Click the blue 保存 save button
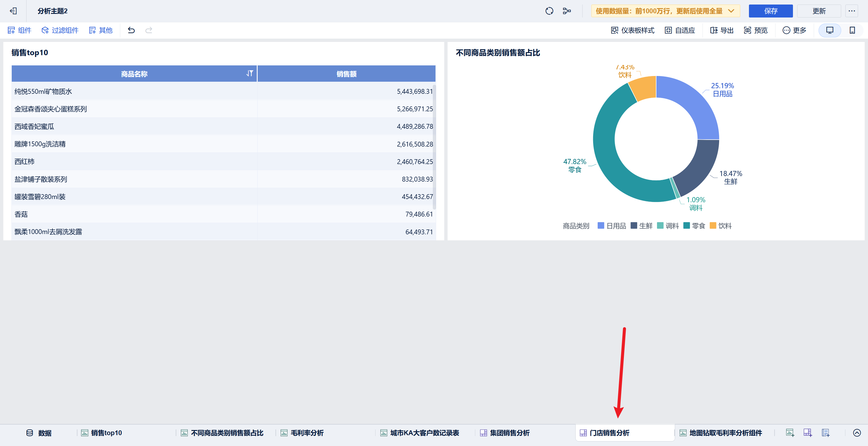Viewport: 868px width, 446px height. coord(770,11)
